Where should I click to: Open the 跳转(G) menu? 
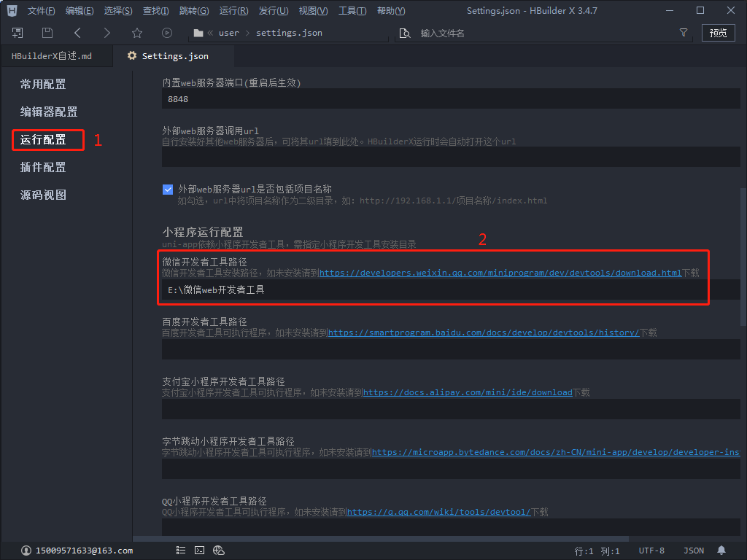tap(194, 10)
